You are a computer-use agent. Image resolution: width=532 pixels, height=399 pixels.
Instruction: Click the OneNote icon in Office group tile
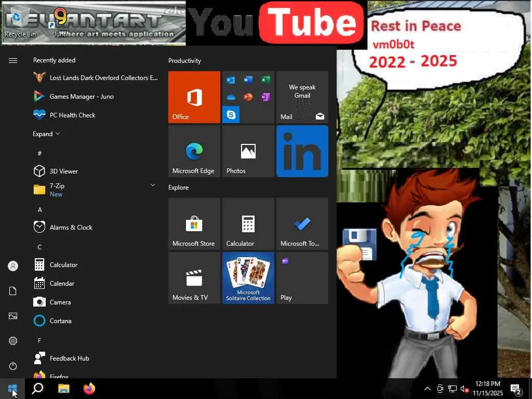(265, 97)
